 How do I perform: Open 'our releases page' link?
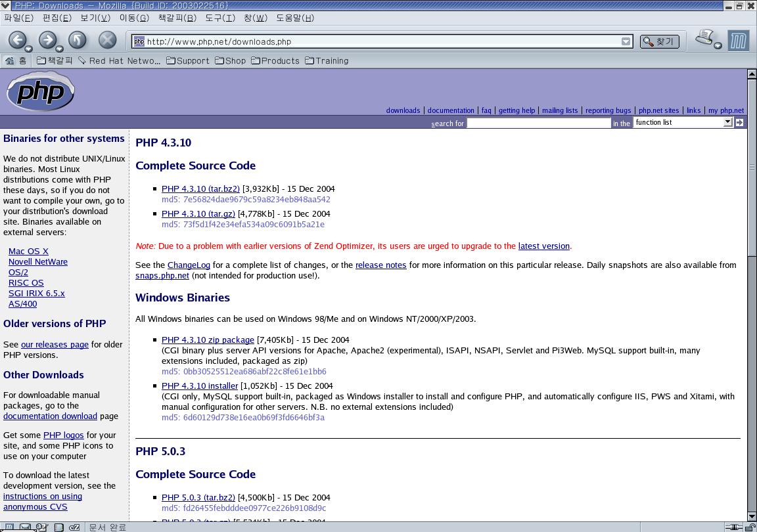(55, 345)
